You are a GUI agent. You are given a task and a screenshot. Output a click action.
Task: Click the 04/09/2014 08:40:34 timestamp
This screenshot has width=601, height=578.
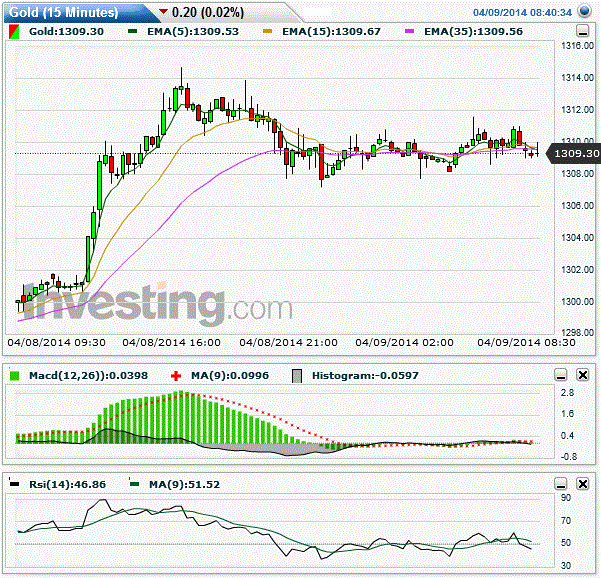pos(522,12)
